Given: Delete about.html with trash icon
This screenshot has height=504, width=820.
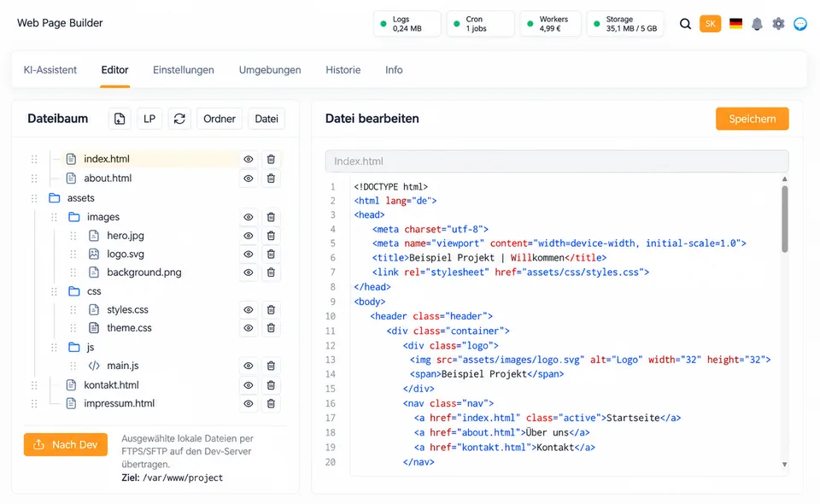Looking at the screenshot, I should click(271, 179).
